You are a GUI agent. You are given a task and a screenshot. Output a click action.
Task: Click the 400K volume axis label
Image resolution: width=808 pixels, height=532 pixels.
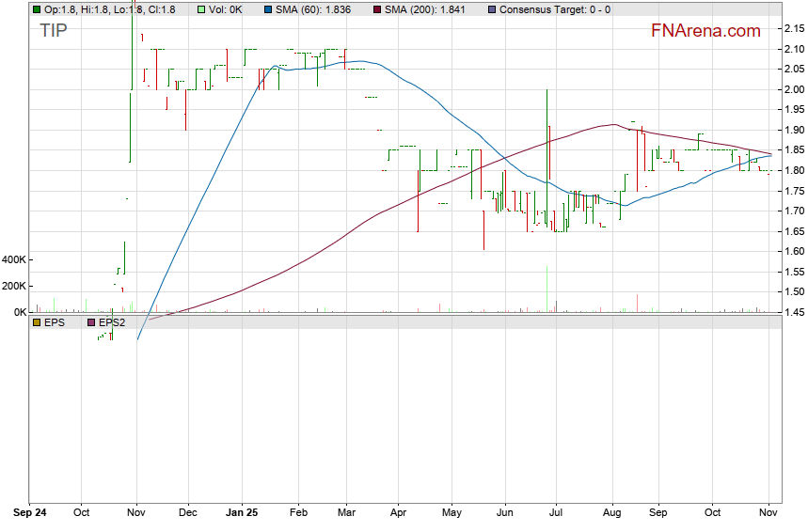pos(14,259)
